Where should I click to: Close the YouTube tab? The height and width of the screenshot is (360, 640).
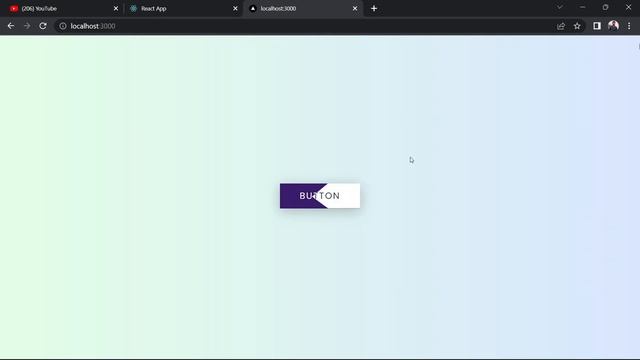pyautogui.click(x=116, y=9)
